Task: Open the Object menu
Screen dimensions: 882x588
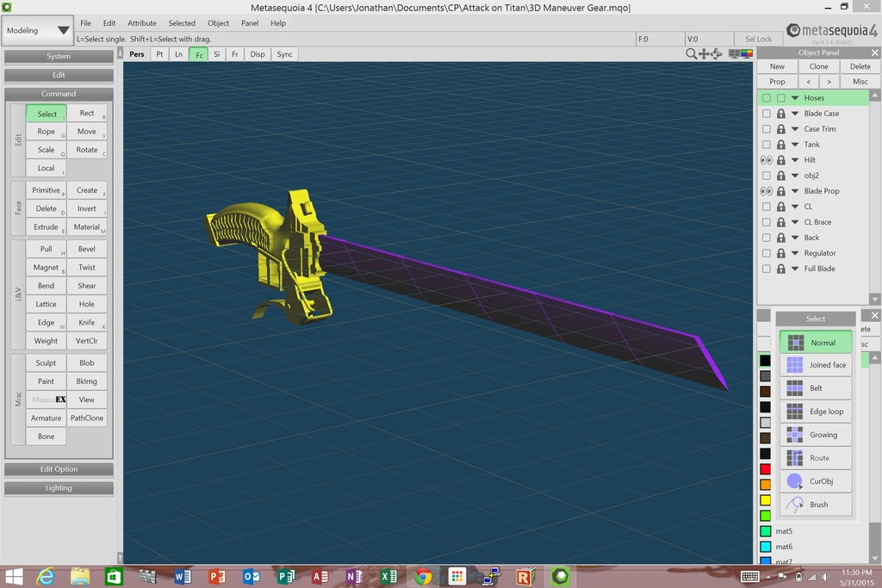Action: point(220,23)
